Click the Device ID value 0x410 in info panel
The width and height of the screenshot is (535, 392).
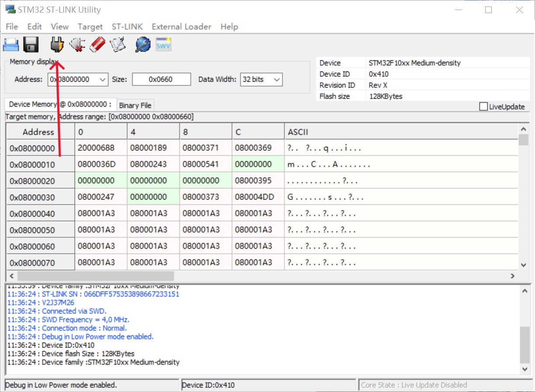[x=379, y=74]
